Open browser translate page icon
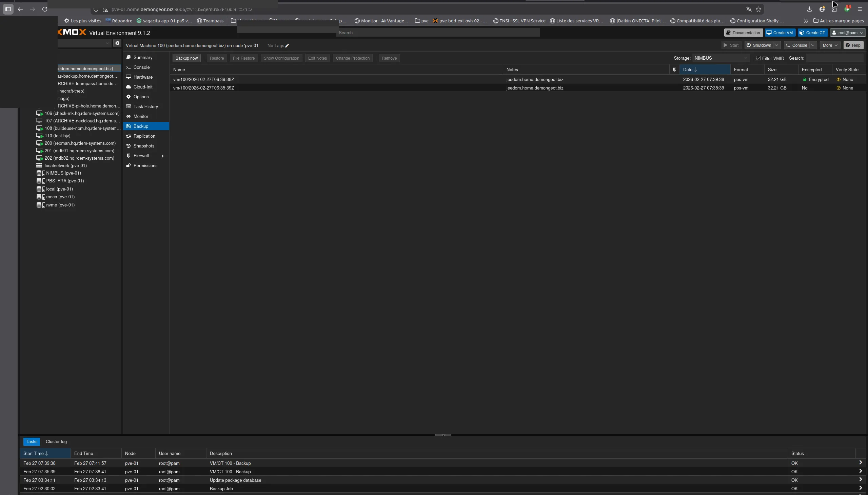 pyautogui.click(x=748, y=9)
